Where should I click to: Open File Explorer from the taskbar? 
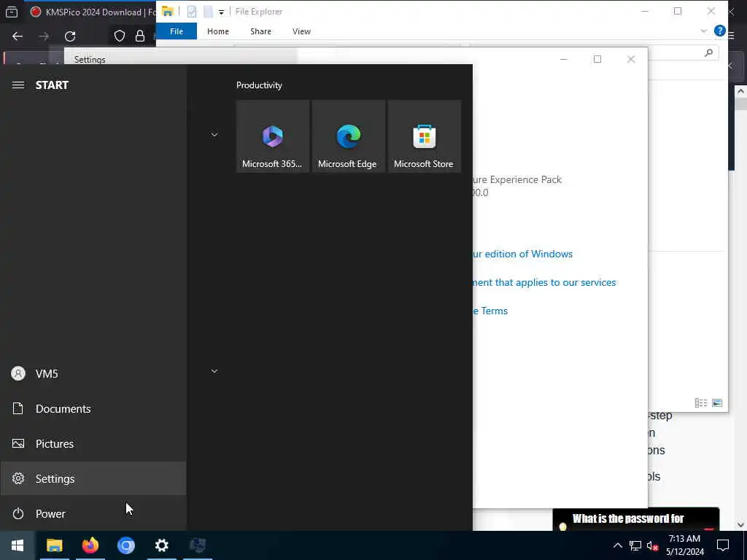[x=54, y=545]
